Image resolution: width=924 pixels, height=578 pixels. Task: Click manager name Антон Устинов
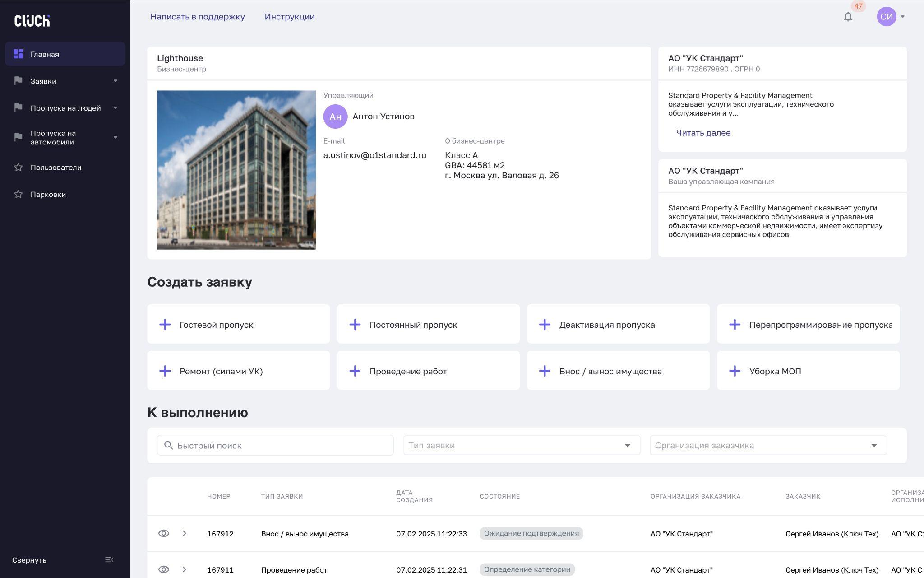[383, 117]
